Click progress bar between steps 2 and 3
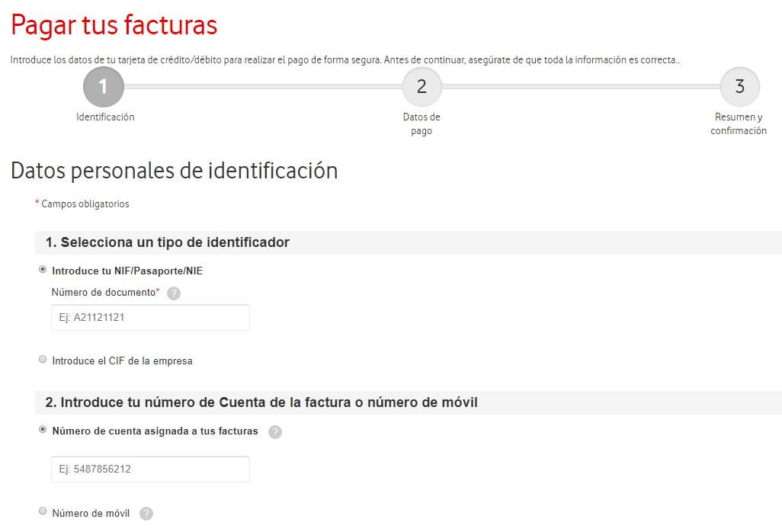This screenshot has width=782, height=532. click(x=580, y=87)
